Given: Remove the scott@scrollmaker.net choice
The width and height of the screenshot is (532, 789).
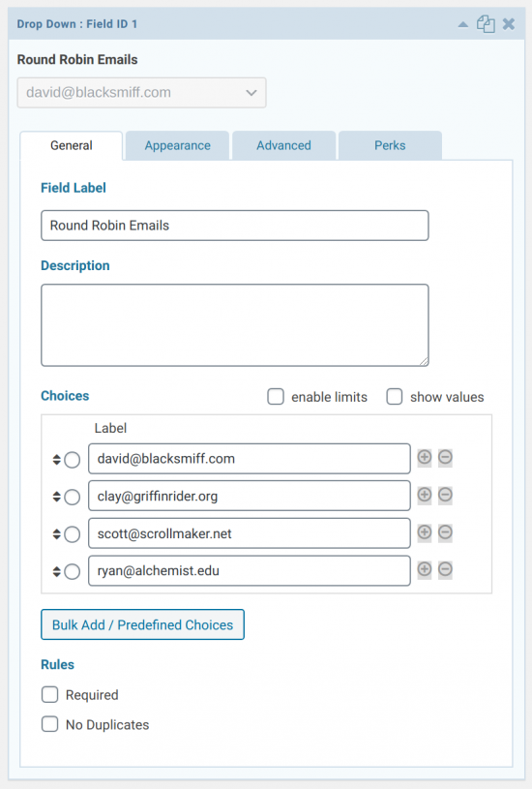Looking at the screenshot, I should (x=445, y=532).
